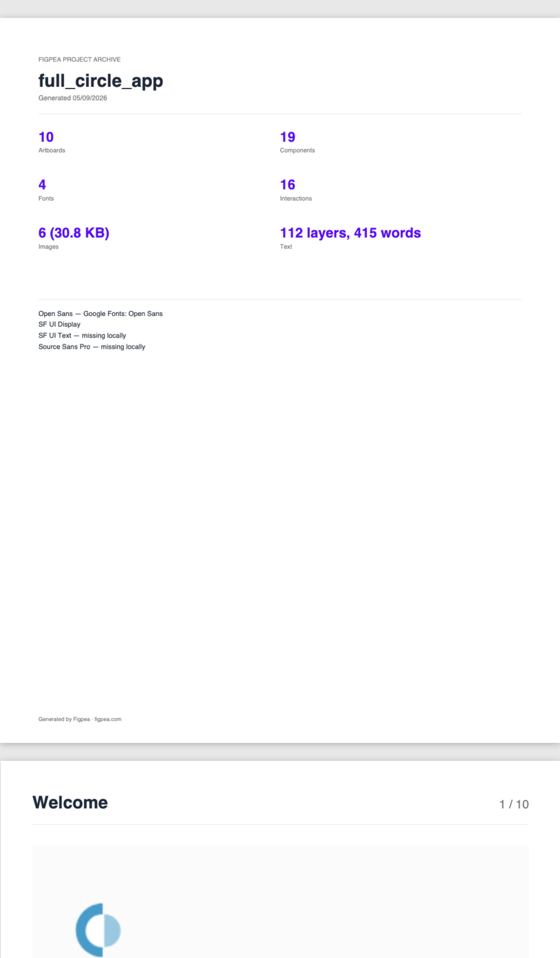Click the Components label
The image size is (560, 958).
point(297,150)
